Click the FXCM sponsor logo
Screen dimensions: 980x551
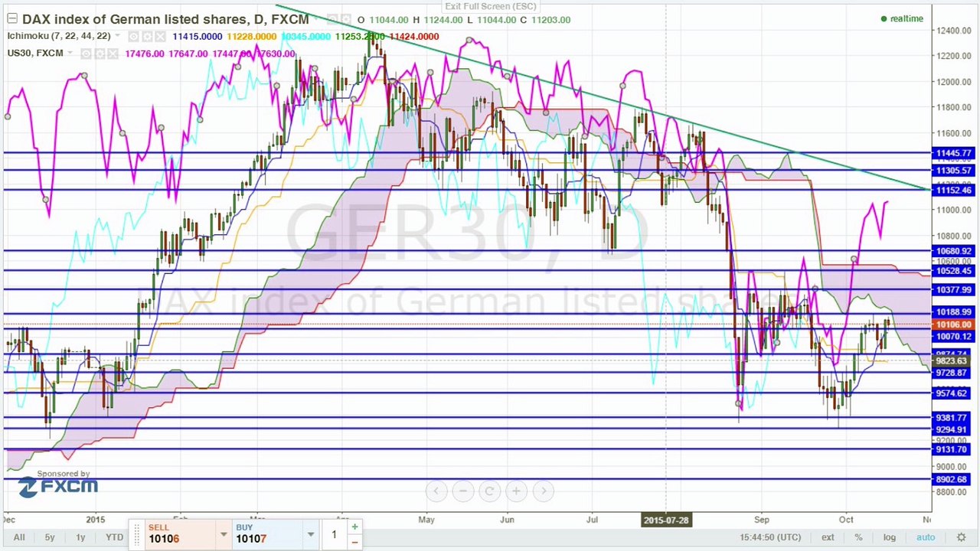pos(58,487)
